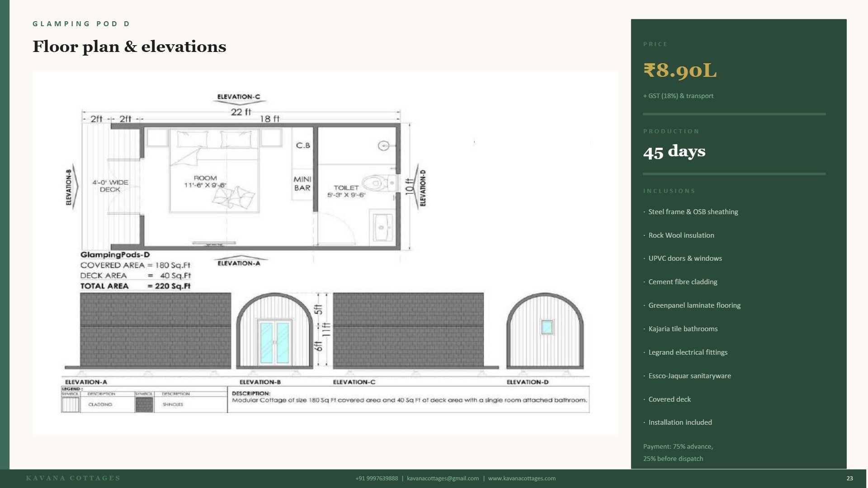Click the Elevation-B arched door drawing

pos(274,331)
